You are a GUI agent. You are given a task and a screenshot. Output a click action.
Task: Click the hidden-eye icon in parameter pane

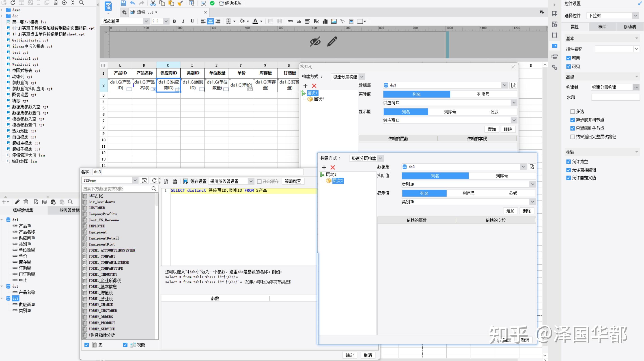pyautogui.click(x=315, y=41)
